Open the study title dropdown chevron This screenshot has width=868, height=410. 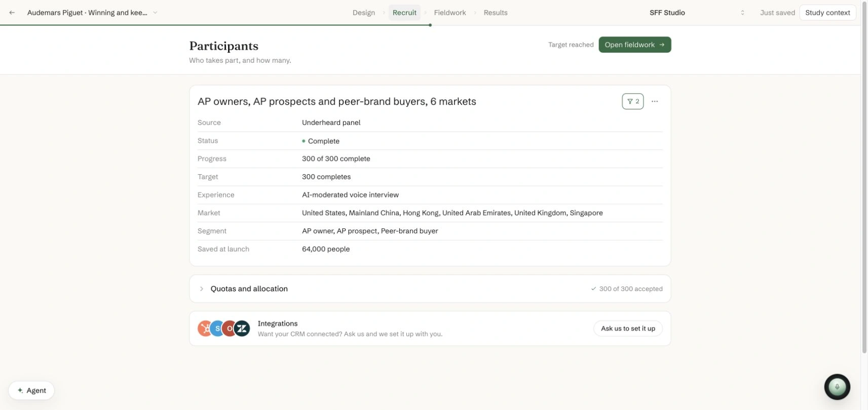(155, 13)
